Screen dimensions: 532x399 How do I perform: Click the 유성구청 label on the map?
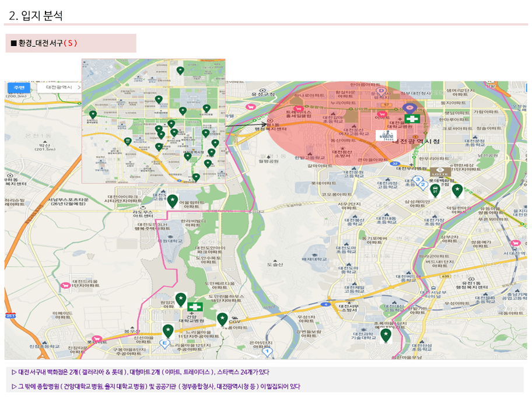pyautogui.click(x=263, y=94)
